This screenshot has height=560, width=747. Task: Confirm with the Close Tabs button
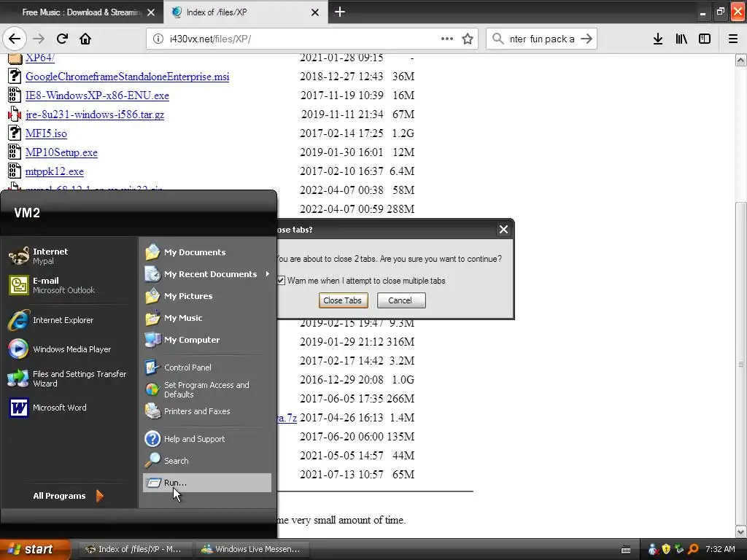pyautogui.click(x=343, y=300)
